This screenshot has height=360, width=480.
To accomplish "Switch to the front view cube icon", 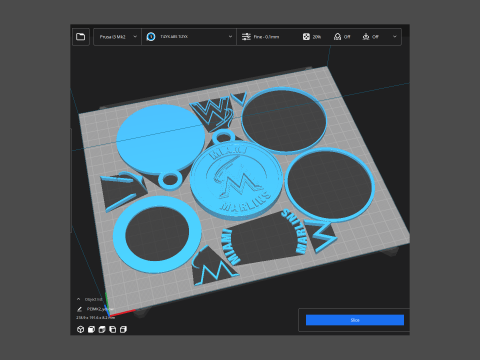I will (x=91, y=329).
